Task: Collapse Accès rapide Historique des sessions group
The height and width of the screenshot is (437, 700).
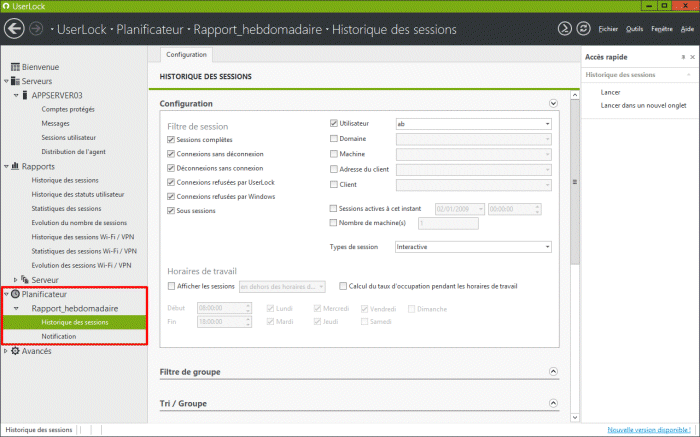Action: pyautogui.click(x=689, y=75)
